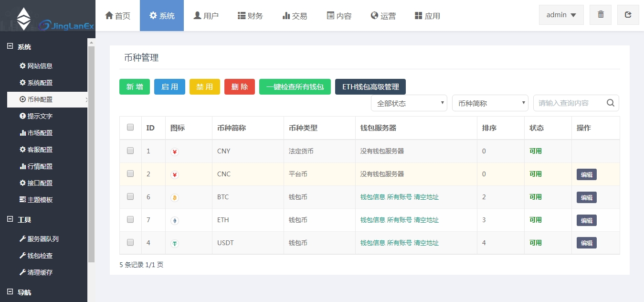644x302 pixels.
Task: Toggle the select-all checkbox in table header
Action: (x=130, y=128)
